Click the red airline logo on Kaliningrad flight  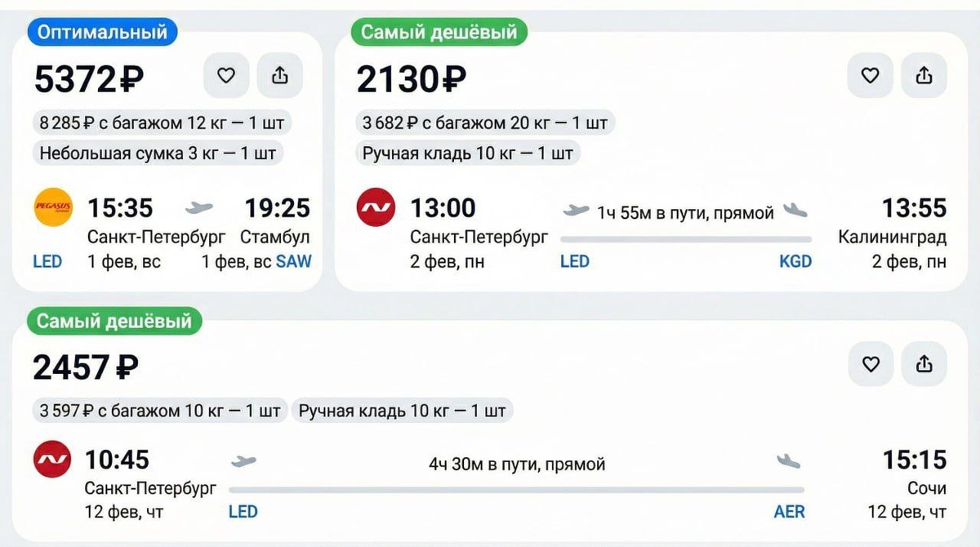tap(376, 208)
